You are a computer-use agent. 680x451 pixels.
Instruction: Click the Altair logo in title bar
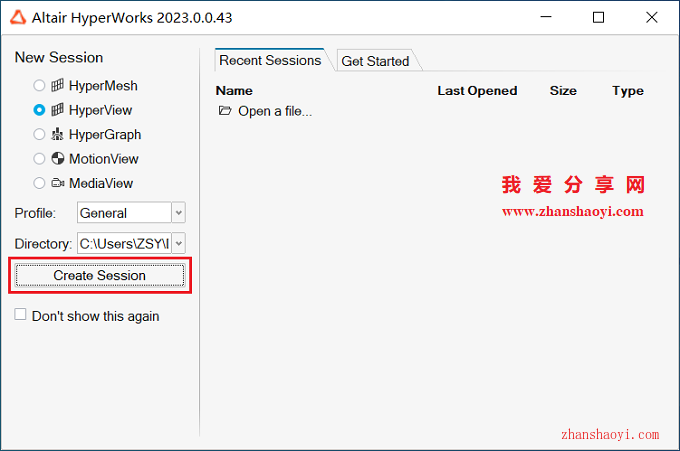tap(18, 17)
